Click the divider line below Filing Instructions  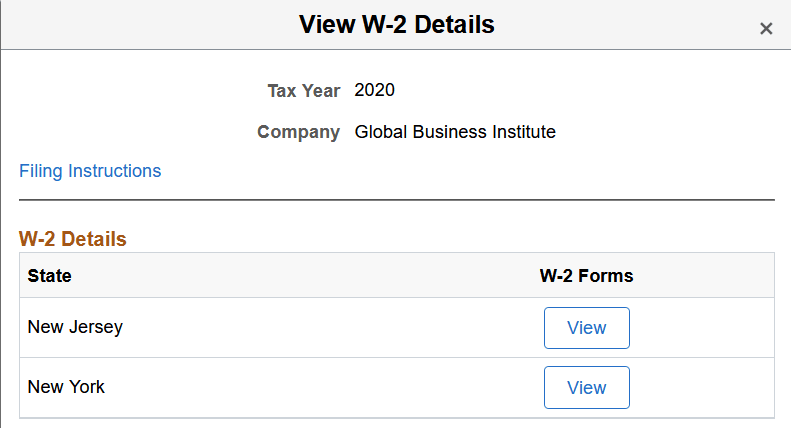click(x=397, y=200)
